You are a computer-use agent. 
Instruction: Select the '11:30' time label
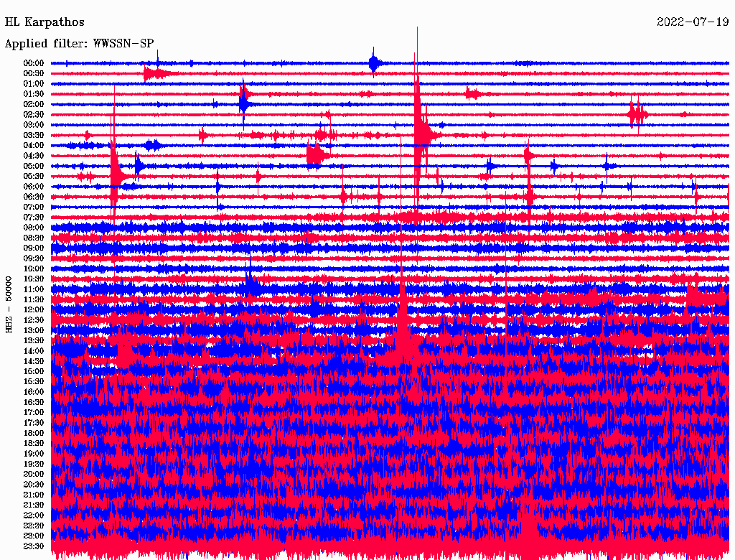[x=34, y=299]
